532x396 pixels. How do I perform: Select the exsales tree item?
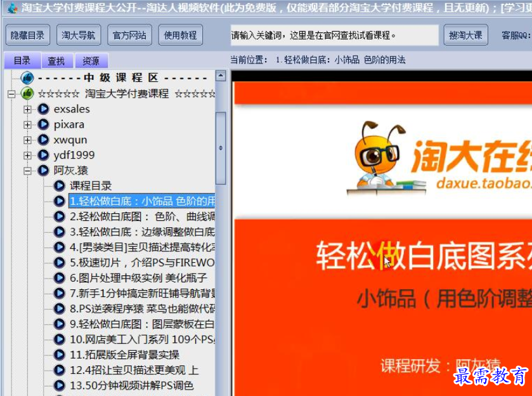point(72,109)
